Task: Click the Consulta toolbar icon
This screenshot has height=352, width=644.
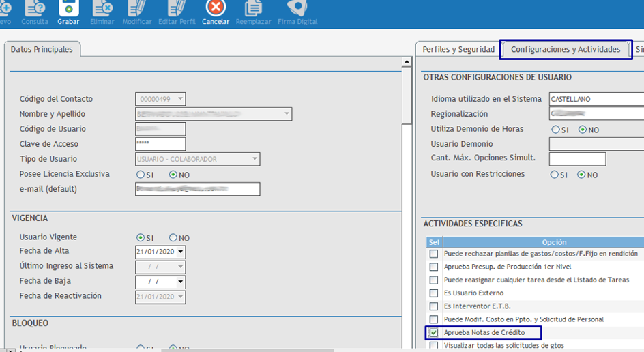Action: coord(35,9)
